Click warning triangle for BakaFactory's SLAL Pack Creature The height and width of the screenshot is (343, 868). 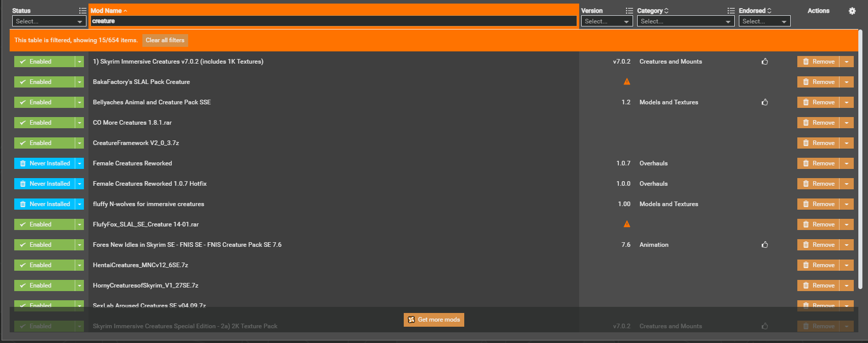click(x=627, y=81)
